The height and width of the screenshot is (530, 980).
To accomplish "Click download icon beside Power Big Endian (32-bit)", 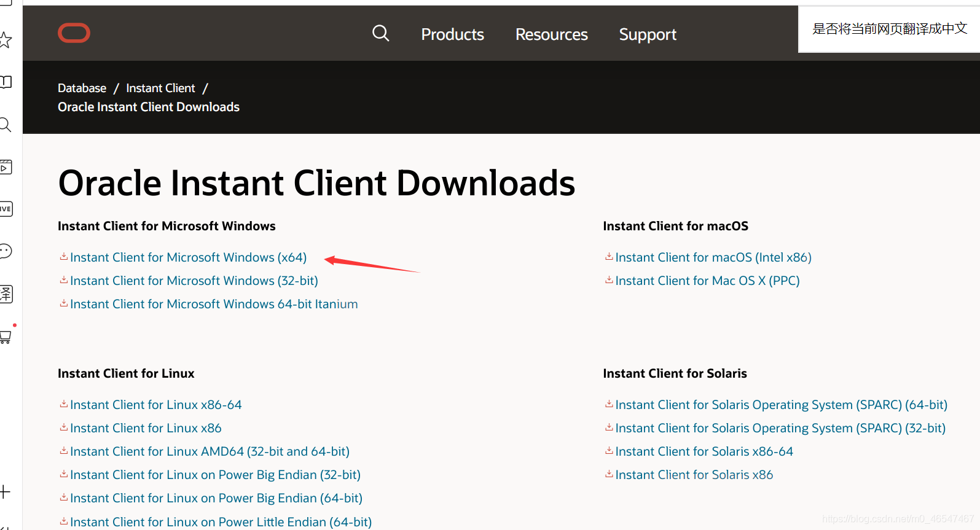I will click(x=63, y=474).
